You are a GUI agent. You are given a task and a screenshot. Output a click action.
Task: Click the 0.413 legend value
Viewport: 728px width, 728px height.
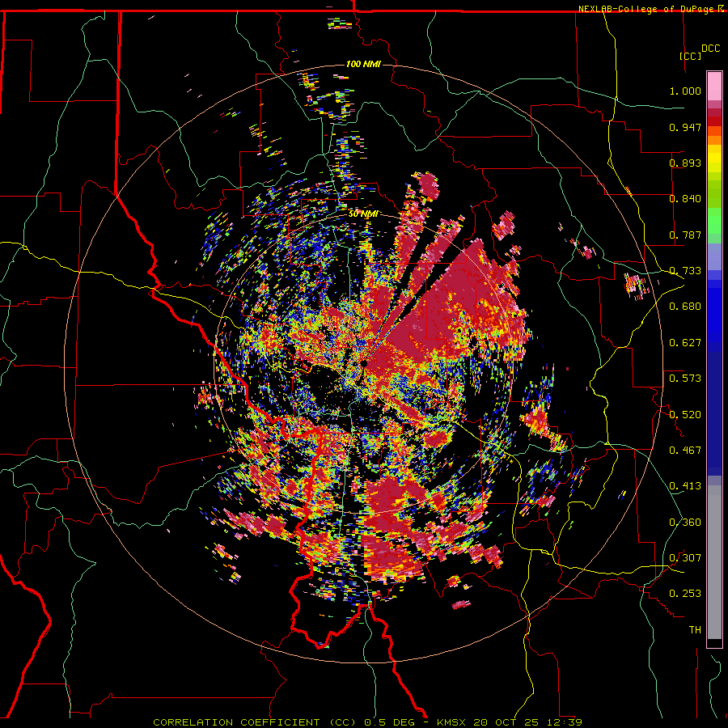(685, 486)
